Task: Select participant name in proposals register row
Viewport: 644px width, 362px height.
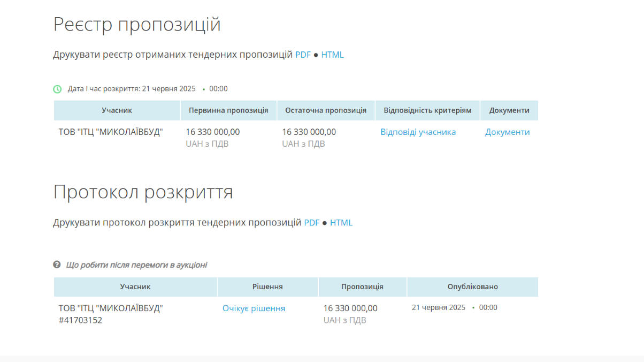Action: (x=111, y=132)
